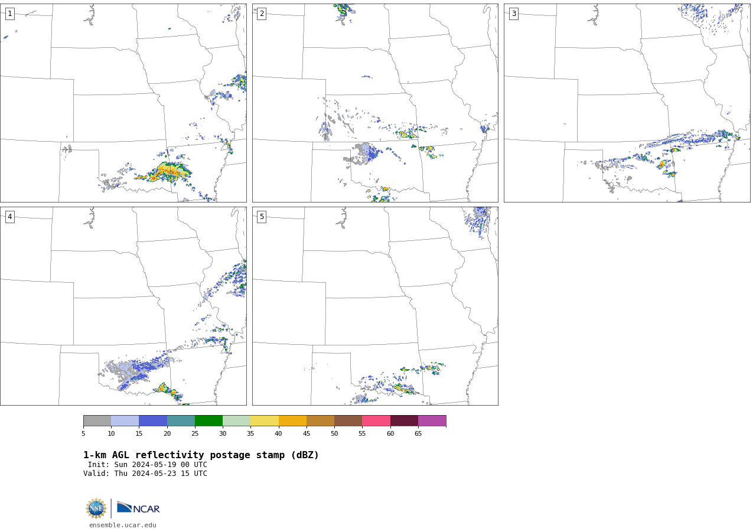Click the member number label '1'

point(9,14)
